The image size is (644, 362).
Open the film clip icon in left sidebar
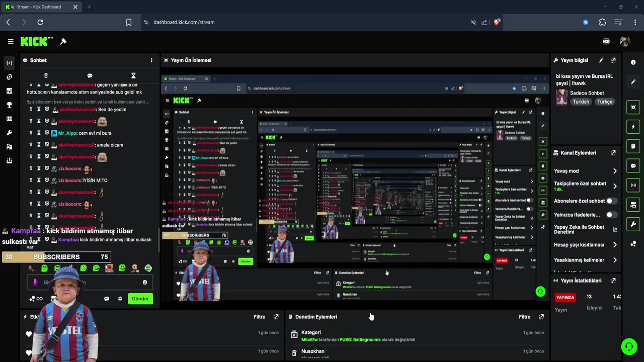click(x=9, y=119)
